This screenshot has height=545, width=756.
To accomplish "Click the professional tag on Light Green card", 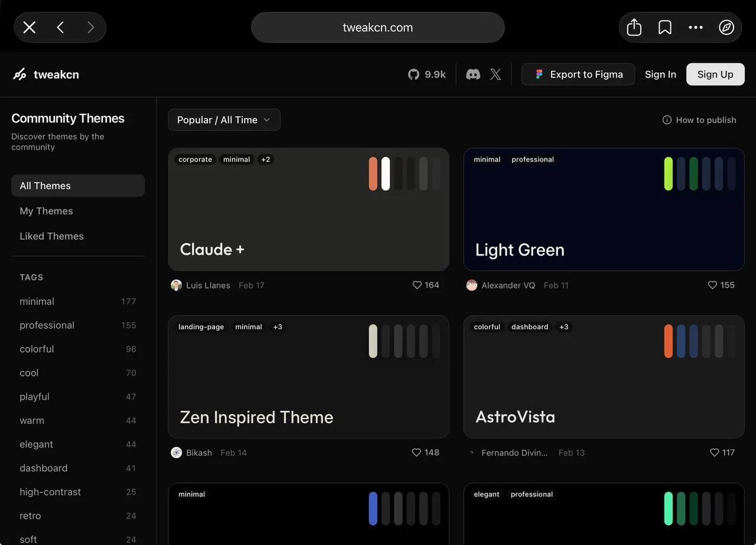I will (533, 160).
